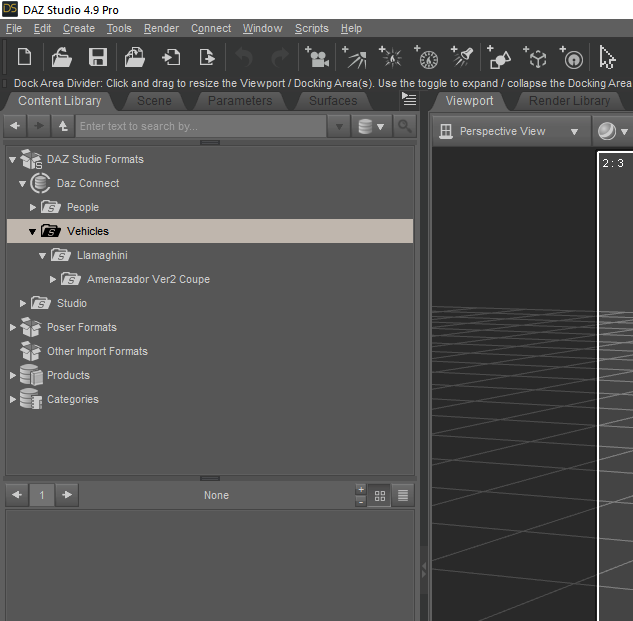Image resolution: width=633 pixels, height=621 pixels.
Task: Click the Open File folder icon
Action: point(62,57)
